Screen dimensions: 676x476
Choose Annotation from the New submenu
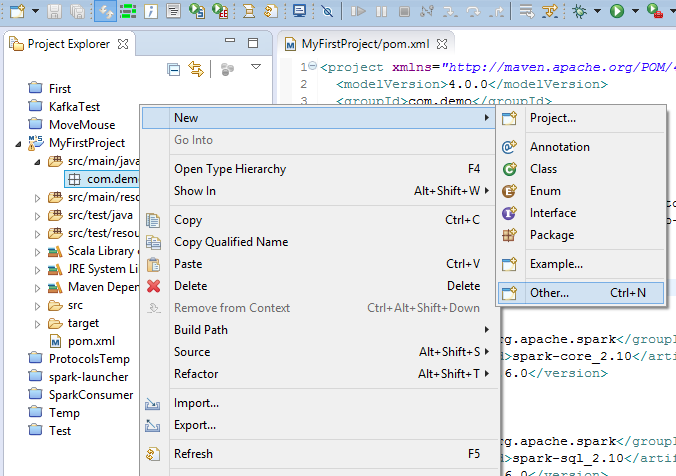click(580, 147)
